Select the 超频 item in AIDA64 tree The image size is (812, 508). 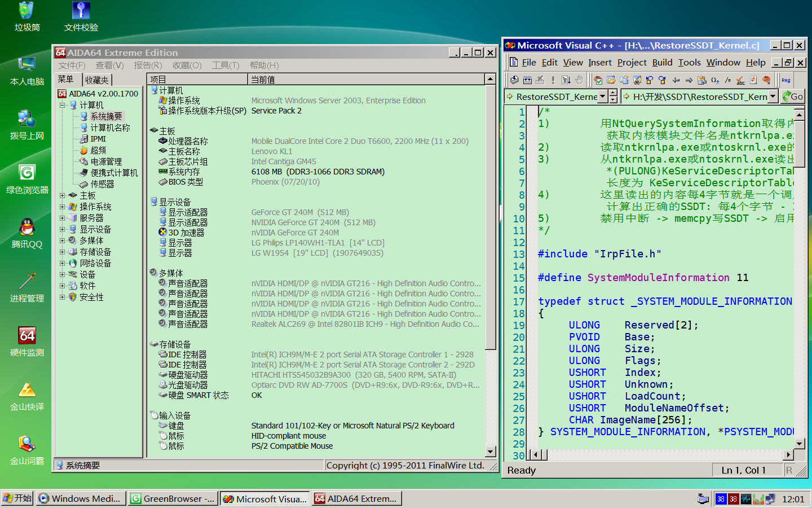click(98, 150)
